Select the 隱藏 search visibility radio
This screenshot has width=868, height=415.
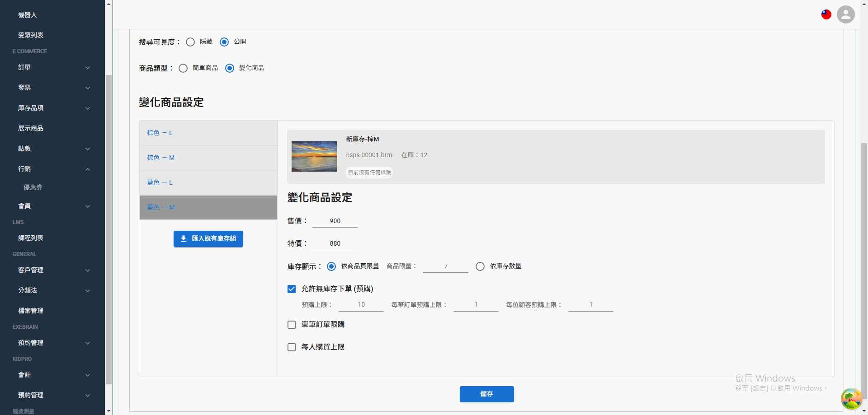tap(190, 42)
